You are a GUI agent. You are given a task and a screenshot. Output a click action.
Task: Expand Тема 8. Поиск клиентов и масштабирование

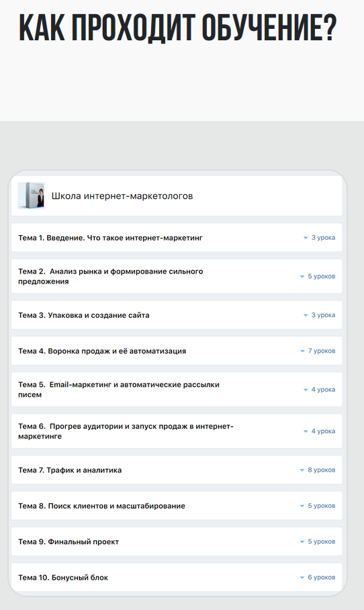[x=177, y=506]
